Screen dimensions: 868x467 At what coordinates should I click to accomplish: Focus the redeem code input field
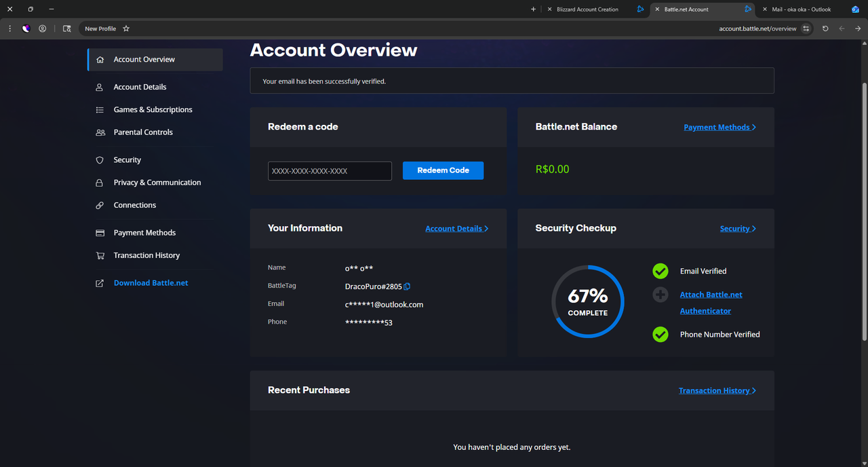coord(330,171)
